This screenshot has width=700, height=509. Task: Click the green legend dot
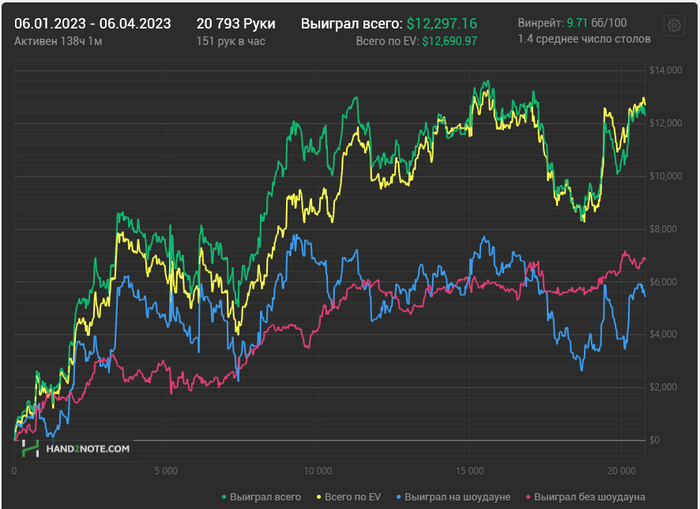coord(224,497)
